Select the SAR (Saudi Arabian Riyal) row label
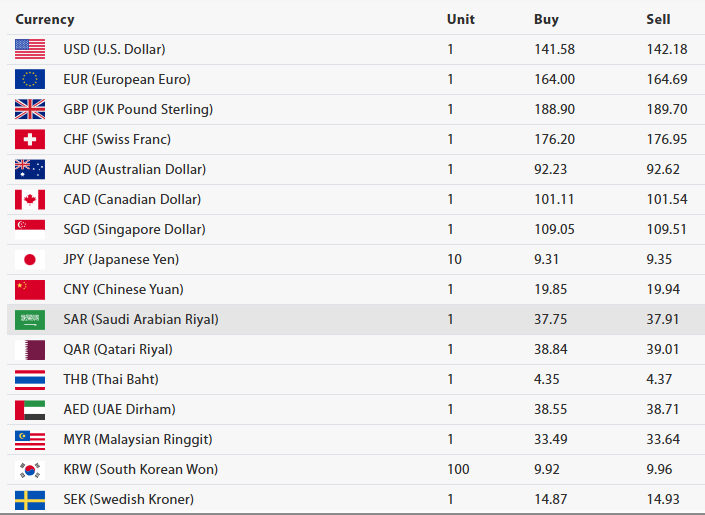Screen dimensions: 705x515 [x=140, y=319]
